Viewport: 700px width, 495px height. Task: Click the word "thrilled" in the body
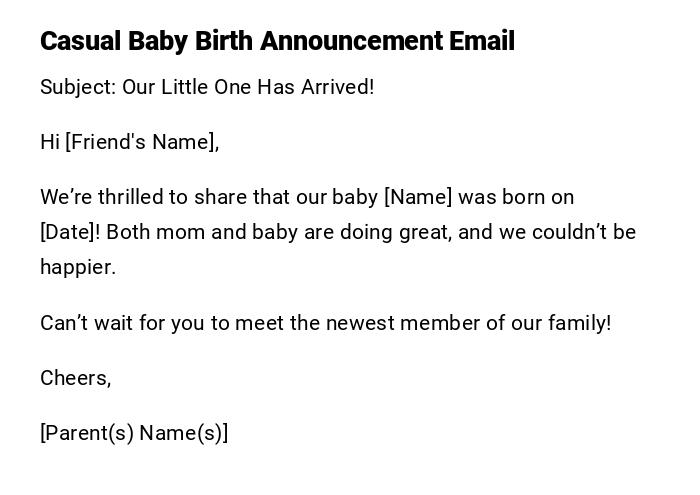tap(124, 197)
